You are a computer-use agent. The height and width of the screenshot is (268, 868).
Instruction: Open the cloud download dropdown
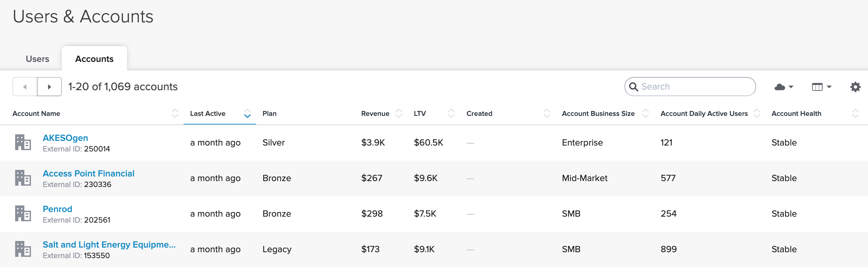(x=783, y=87)
